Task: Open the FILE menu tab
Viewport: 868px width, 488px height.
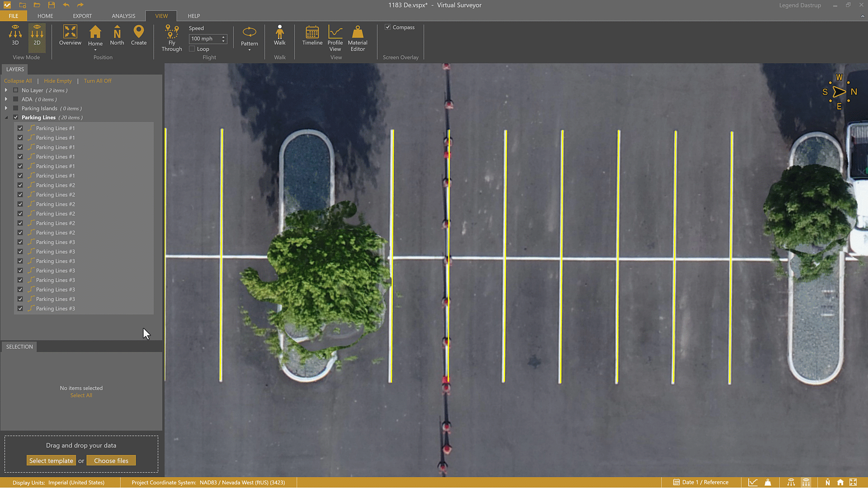Action: coord(14,16)
